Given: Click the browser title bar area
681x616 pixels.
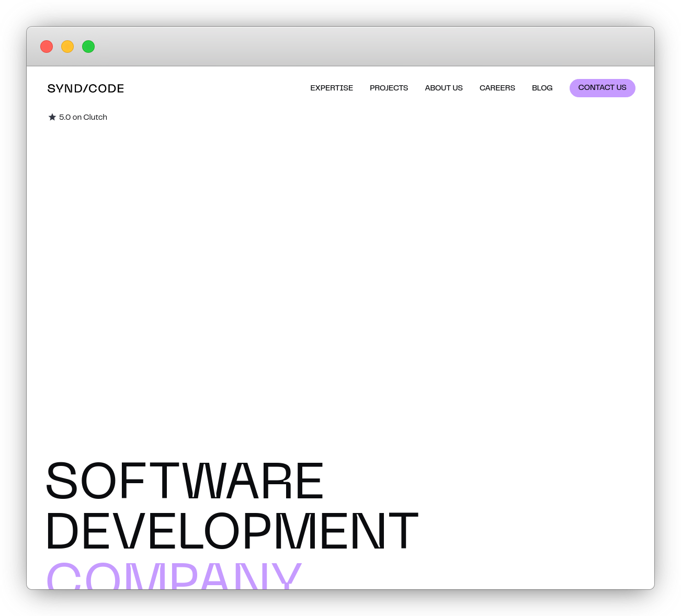Looking at the screenshot, I should (340, 47).
